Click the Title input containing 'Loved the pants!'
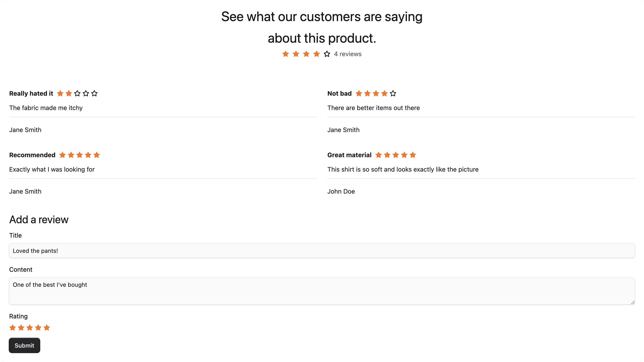This screenshot has height=362, width=644. pyautogui.click(x=322, y=251)
